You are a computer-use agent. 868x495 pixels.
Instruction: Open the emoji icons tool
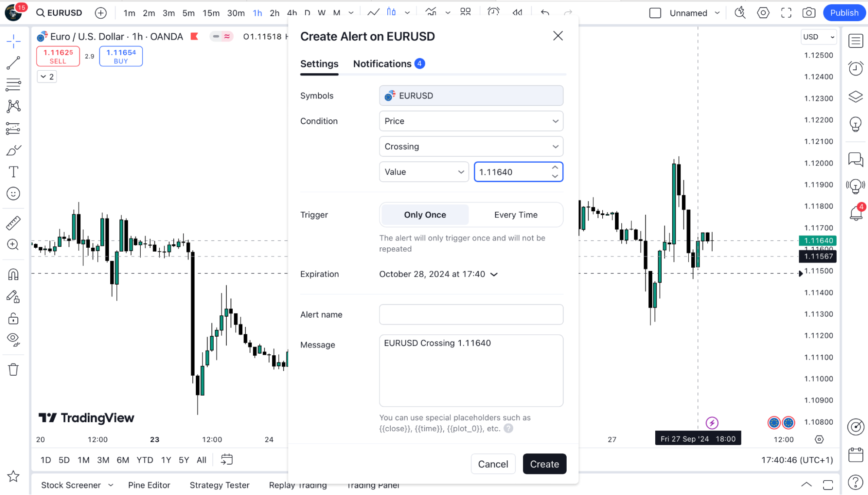coord(13,193)
